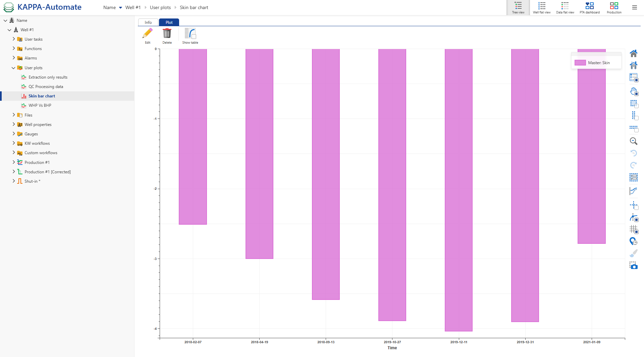Image resolution: width=644 pixels, height=357 pixels.
Task: Collapse the User plots folder
Action: (x=13, y=68)
